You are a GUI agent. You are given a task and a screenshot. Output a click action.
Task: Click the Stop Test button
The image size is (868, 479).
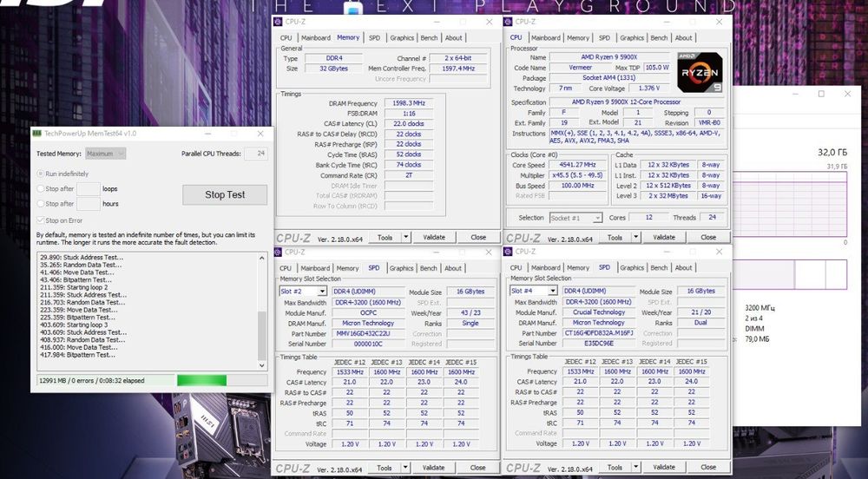pos(225,194)
